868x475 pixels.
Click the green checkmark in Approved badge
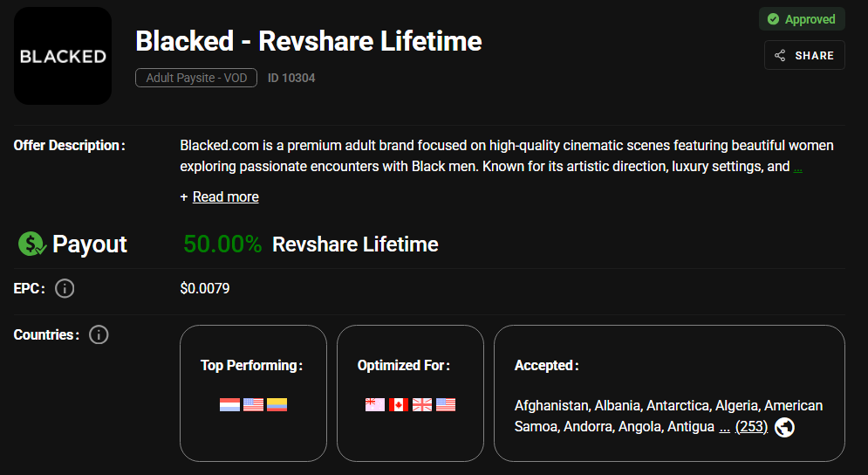coord(773,19)
